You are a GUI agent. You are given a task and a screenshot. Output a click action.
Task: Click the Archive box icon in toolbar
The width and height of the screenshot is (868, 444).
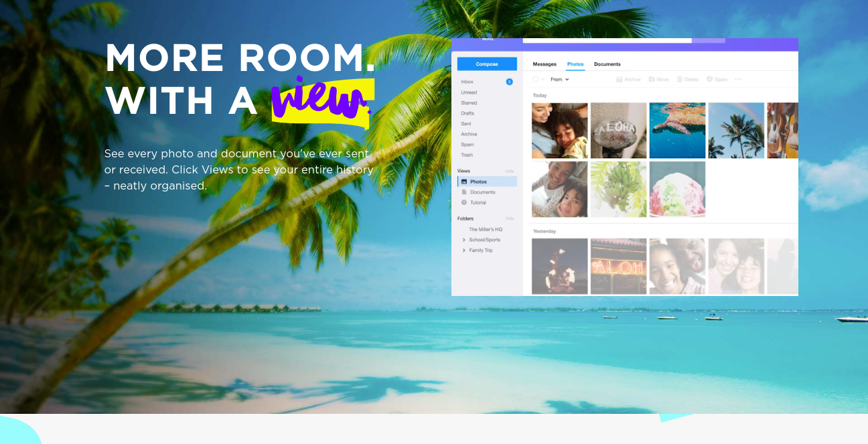tap(619, 79)
